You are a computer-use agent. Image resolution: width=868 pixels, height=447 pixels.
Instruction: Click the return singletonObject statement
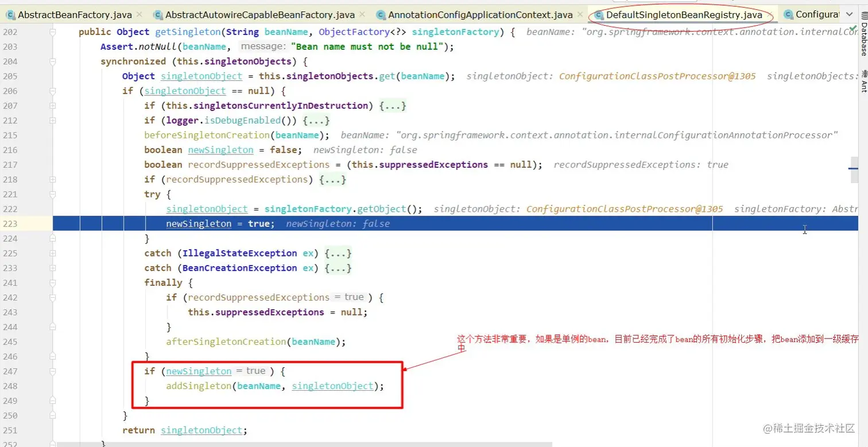[185, 430]
